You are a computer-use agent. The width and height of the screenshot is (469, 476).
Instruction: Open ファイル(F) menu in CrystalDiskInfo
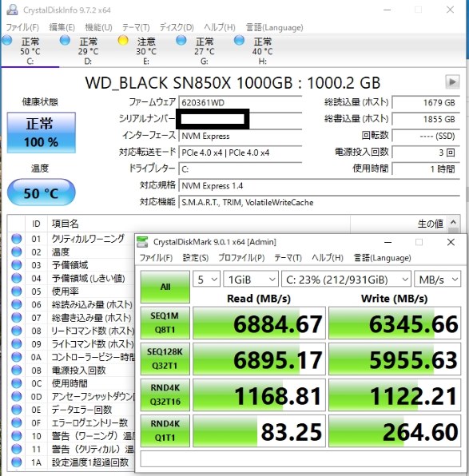click(x=22, y=27)
